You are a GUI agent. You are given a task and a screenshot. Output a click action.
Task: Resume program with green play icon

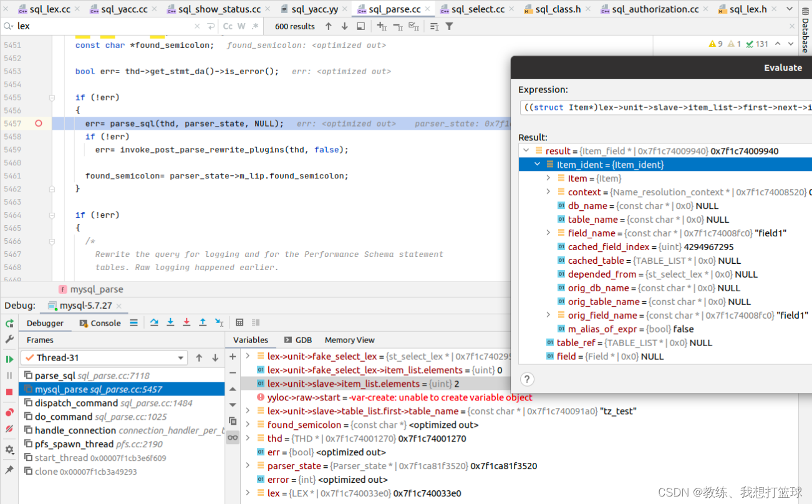click(x=9, y=359)
